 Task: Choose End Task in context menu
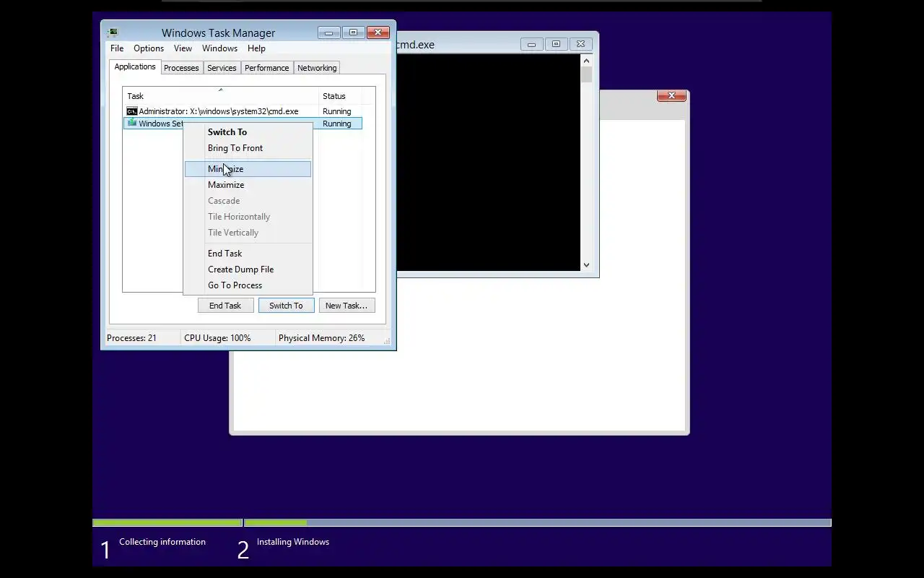[248, 254]
